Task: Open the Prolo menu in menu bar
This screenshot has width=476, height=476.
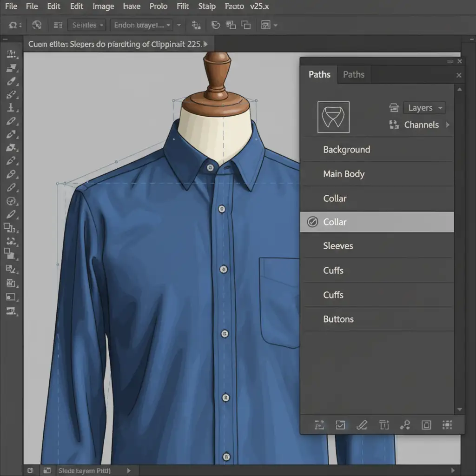Action: click(159, 7)
